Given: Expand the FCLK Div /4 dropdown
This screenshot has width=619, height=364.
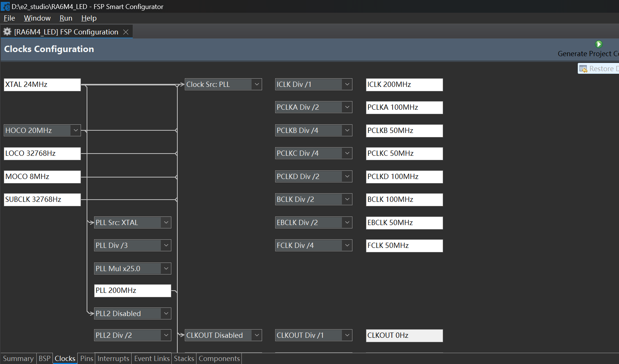Looking at the screenshot, I should click(x=347, y=245).
